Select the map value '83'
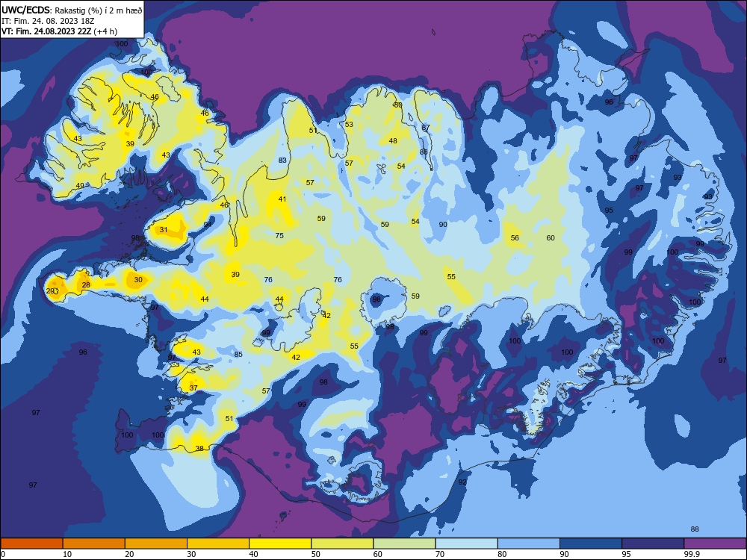The width and height of the screenshot is (747, 560). [282, 161]
